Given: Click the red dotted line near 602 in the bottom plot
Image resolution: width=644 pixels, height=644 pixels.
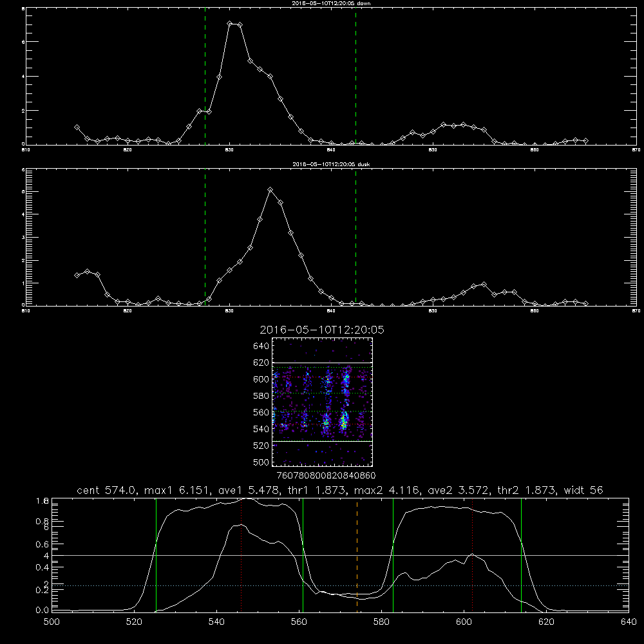Looking at the screenshot, I should pyautogui.click(x=472, y=555).
